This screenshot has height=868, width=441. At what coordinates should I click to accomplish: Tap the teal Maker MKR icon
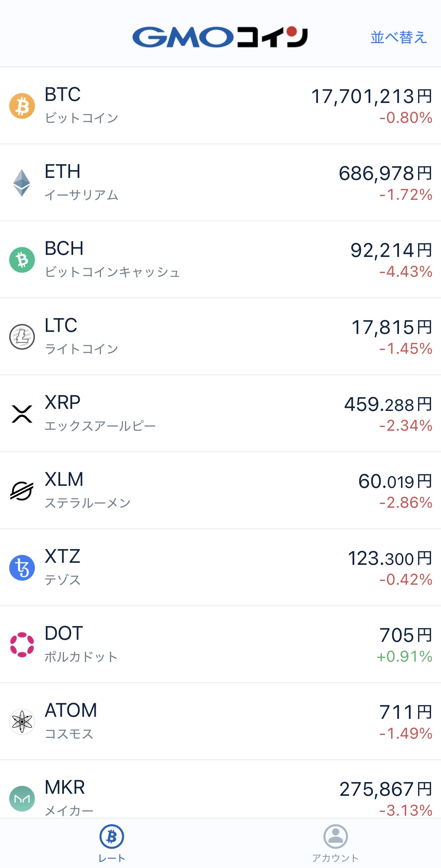22,799
